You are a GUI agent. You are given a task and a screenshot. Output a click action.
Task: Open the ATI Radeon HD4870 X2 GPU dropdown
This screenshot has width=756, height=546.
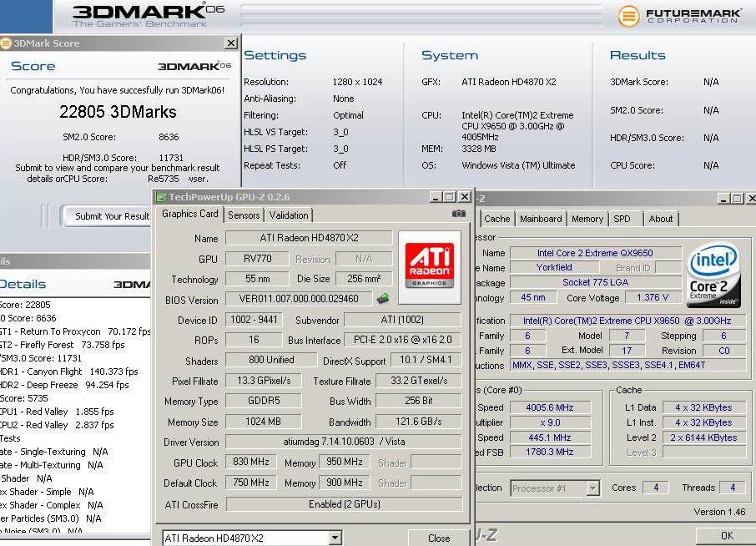335,538
